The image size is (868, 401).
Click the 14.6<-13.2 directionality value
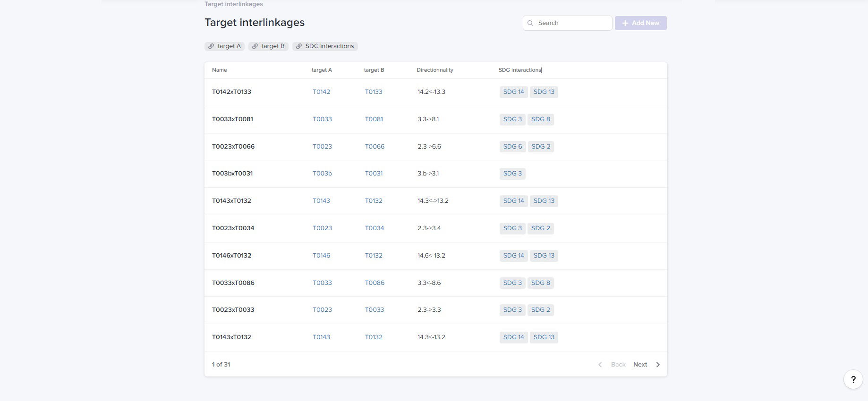pos(431,256)
